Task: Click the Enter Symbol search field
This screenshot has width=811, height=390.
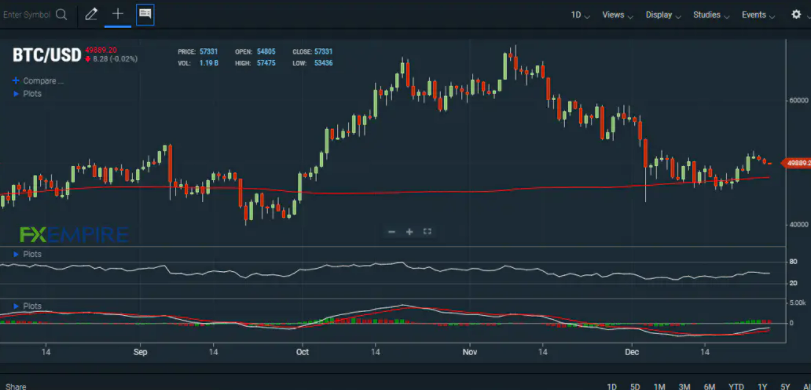Action: [x=26, y=14]
